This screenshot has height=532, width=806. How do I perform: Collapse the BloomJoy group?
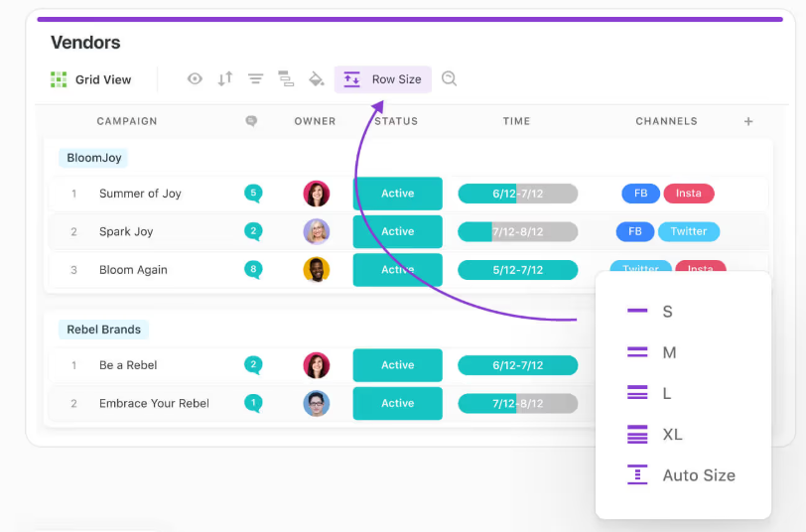click(x=93, y=158)
